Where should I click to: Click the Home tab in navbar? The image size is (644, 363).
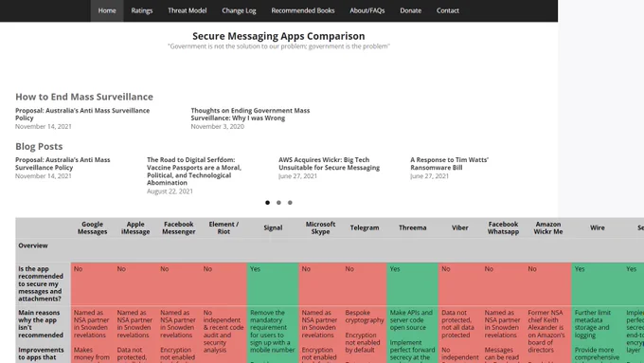(107, 10)
